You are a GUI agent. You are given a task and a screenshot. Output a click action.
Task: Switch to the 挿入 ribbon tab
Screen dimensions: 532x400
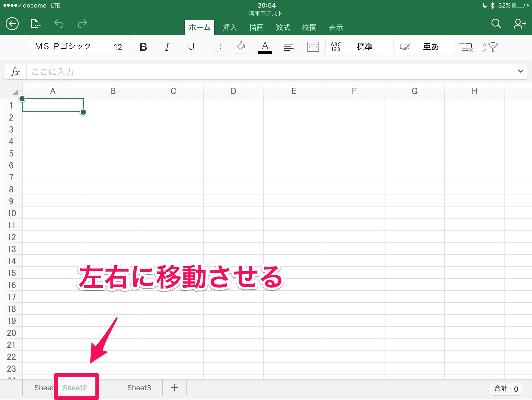tap(230, 28)
